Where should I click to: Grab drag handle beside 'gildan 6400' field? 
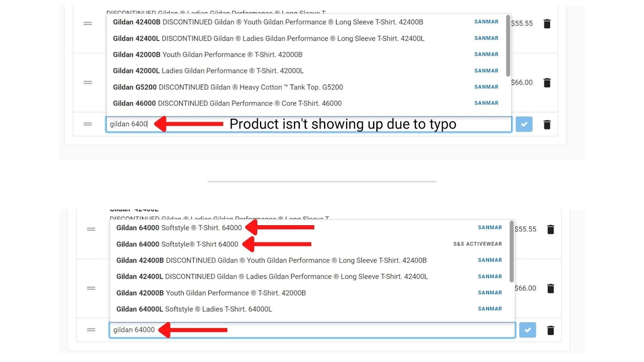(88, 124)
